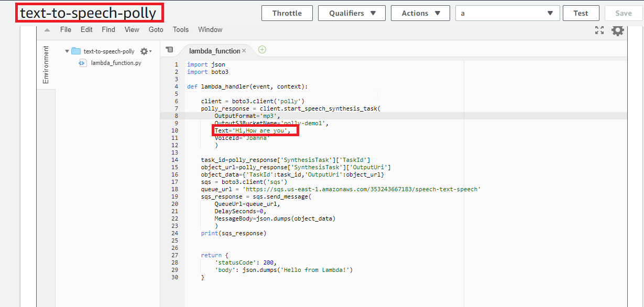Open the View menu
644x307 pixels.
[132, 30]
